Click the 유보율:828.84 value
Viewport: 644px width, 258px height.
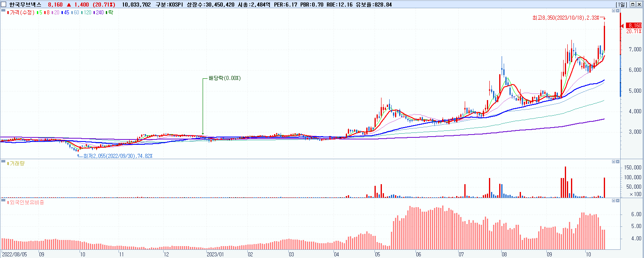[374, 5]
